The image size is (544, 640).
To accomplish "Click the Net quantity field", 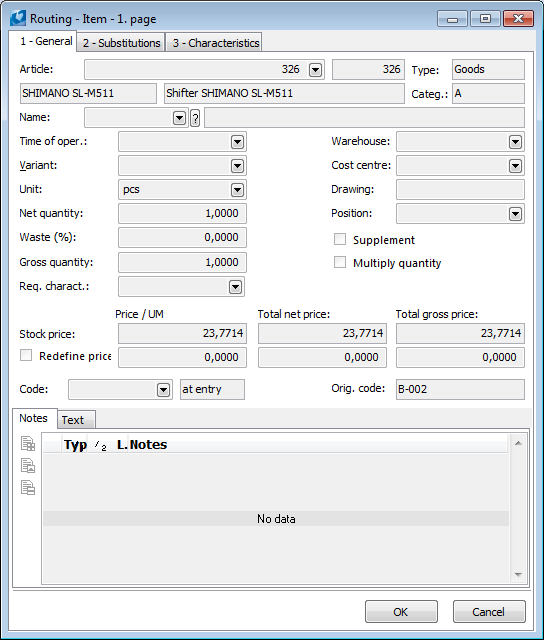I will coord(182,213).
